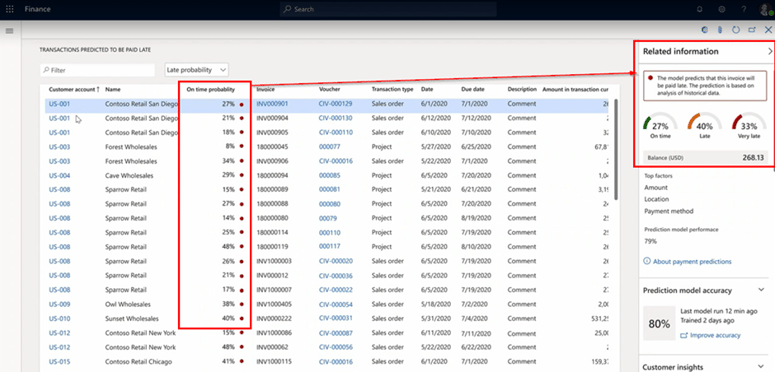This screenshot has width=775, height=372.
Task: Click the Transaction type column header
Action: pyautogui.click(x=392, y=89)
